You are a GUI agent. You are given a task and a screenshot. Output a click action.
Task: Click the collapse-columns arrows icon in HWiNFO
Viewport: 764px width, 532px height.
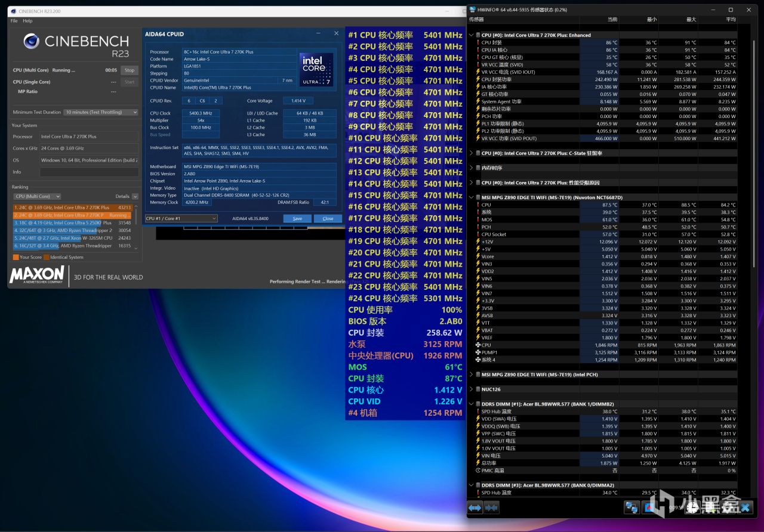(x=491, y=508)
